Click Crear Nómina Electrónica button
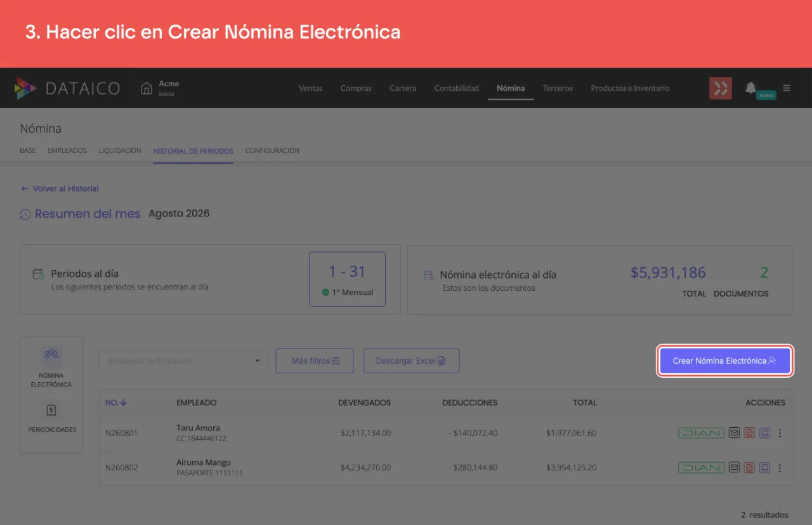The image size is (812, 525). pos(725,361)
